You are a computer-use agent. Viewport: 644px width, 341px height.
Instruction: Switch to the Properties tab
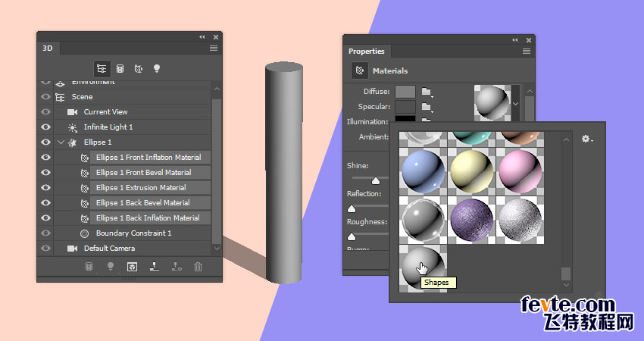coord(366,52)
